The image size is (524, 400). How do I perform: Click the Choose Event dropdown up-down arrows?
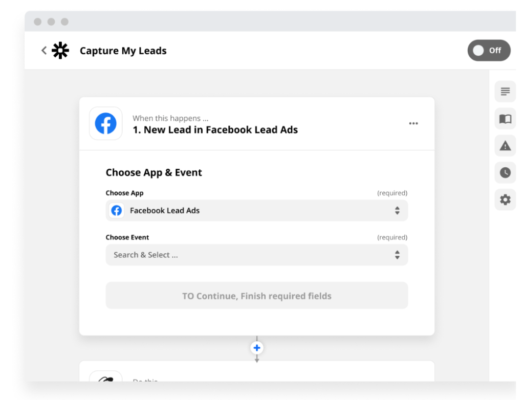[397, 255]
